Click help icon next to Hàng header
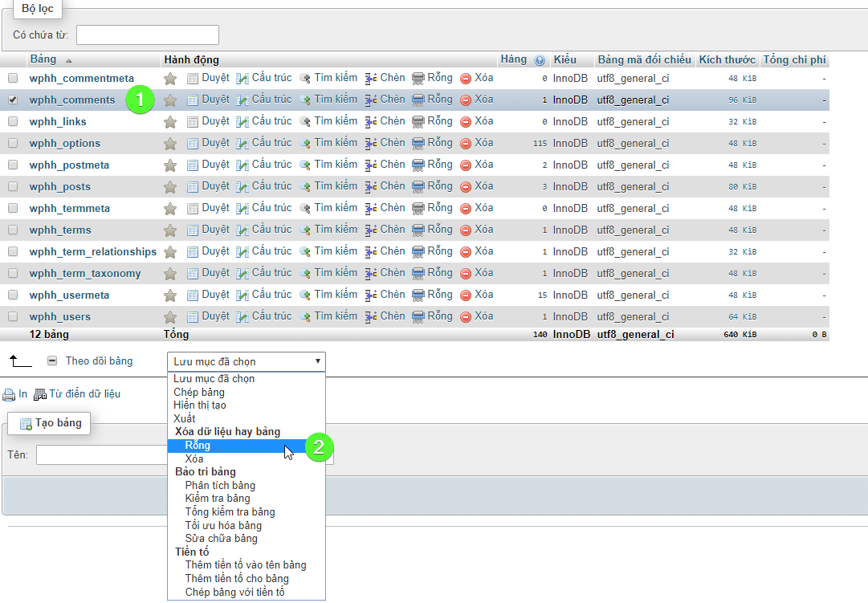868x603 pixels. 540,60
